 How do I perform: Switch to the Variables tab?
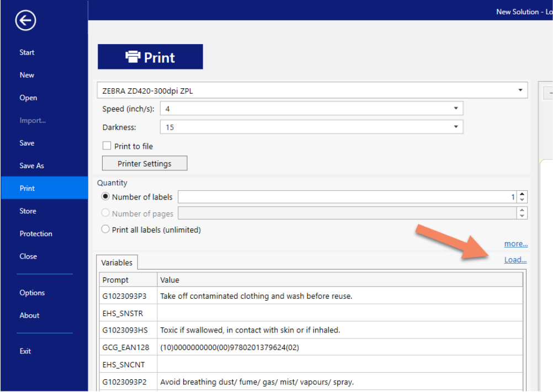pos(116,262)
